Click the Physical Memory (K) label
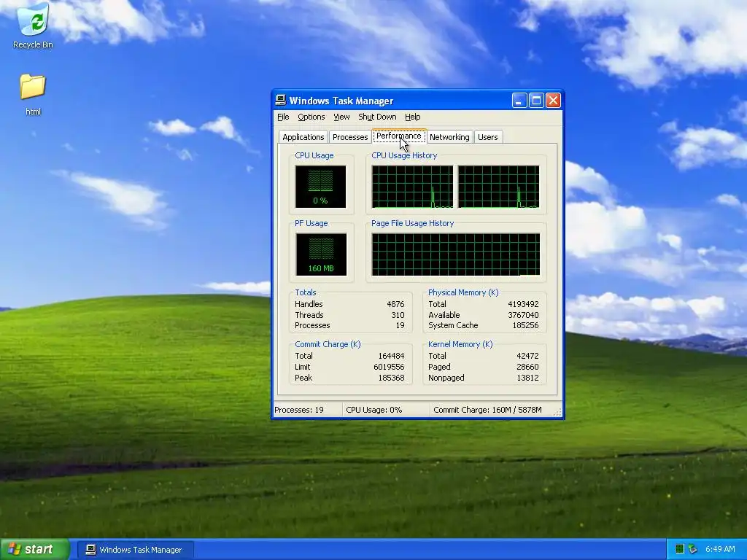The image size is (747, 560). pos(463,292)
